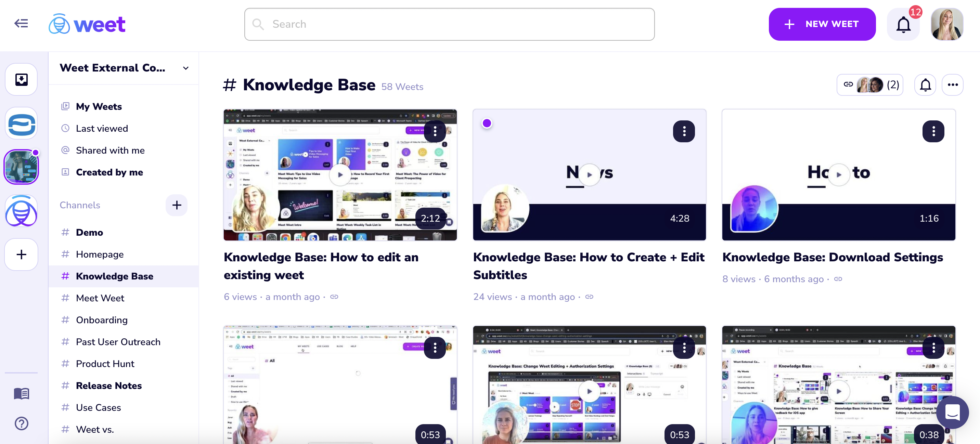Open the help question-mark icon

(x=21, y=423)
